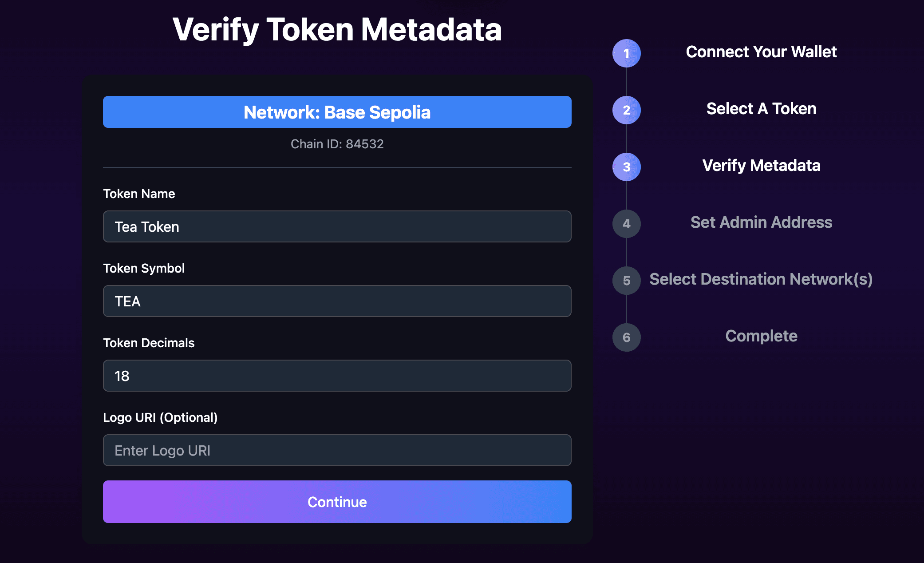This screenshot has height=563, width=924.
Task: Click the Network: Base Sepolia banner
Action: pos(337,112)
